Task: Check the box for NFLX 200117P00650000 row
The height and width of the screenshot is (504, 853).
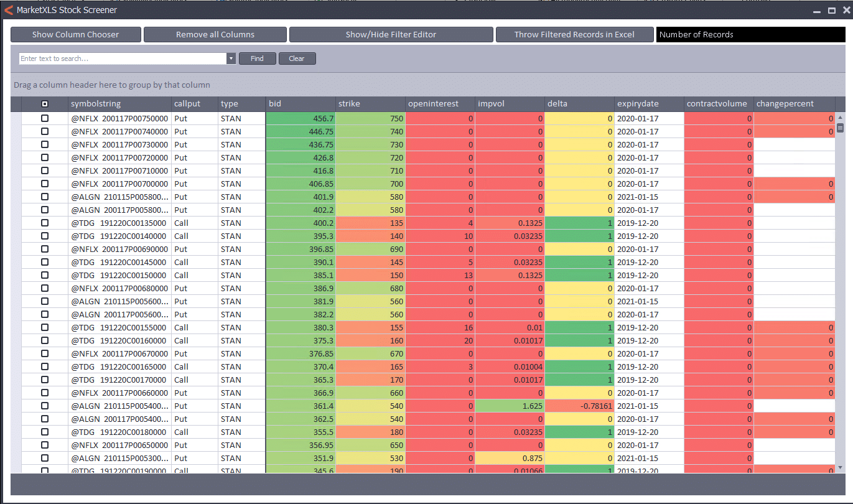Action: point(44,445)
